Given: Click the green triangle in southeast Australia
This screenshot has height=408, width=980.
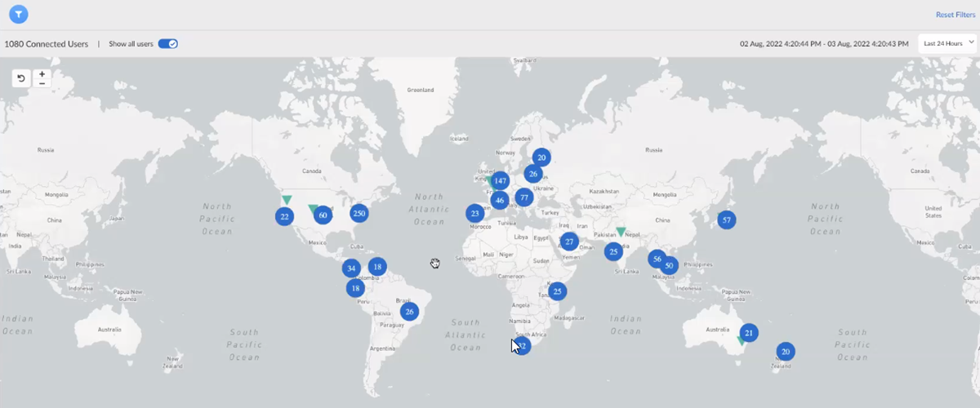Looking at the screenshot, I should click(x=742, y=340).
